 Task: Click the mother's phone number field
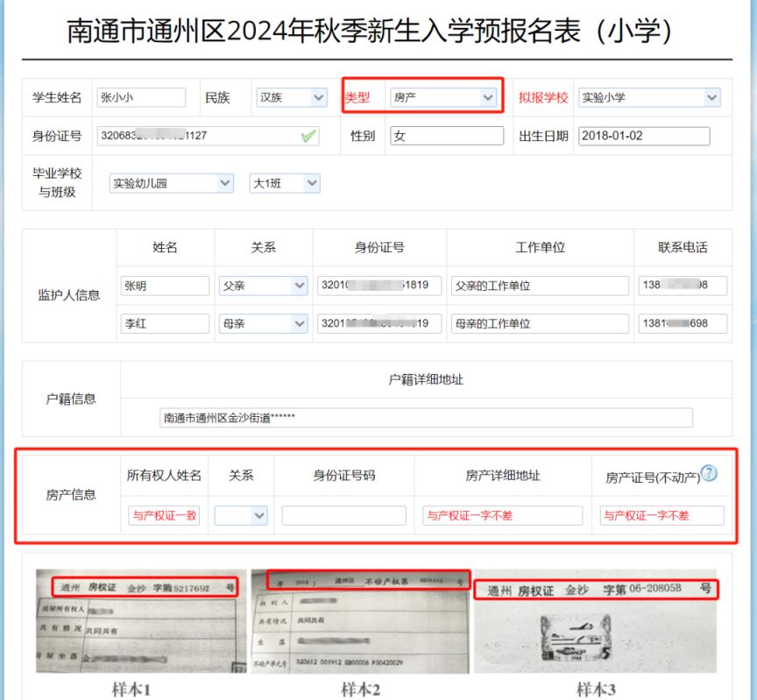coord(683,323)
